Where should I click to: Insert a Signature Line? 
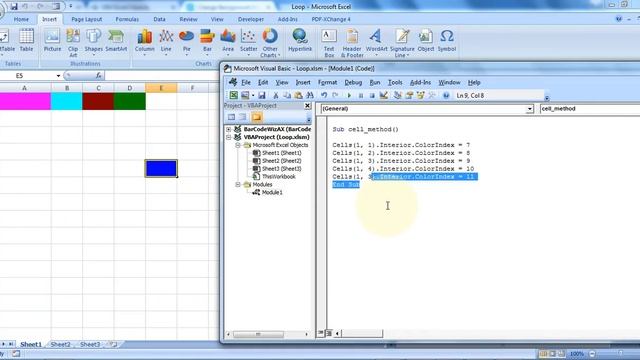click(x=402, y=43)
